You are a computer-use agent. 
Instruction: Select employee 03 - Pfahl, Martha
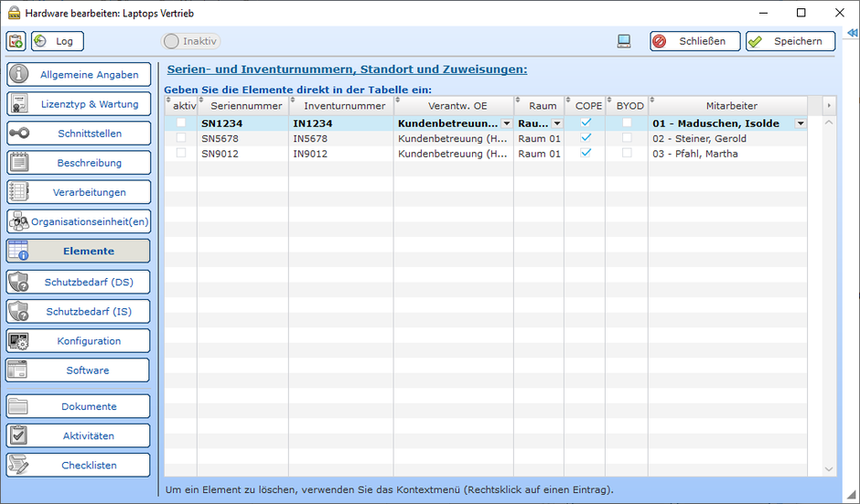click(728, 154)
